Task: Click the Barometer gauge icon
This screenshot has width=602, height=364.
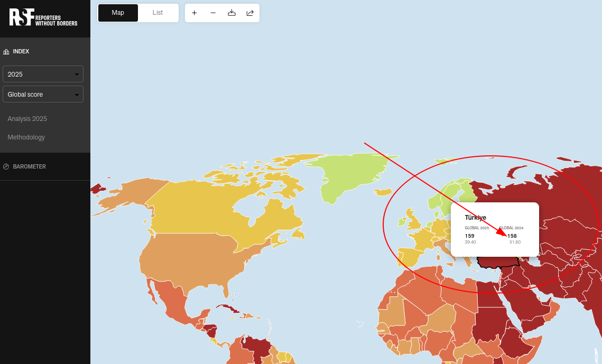Action: [6, 166]
